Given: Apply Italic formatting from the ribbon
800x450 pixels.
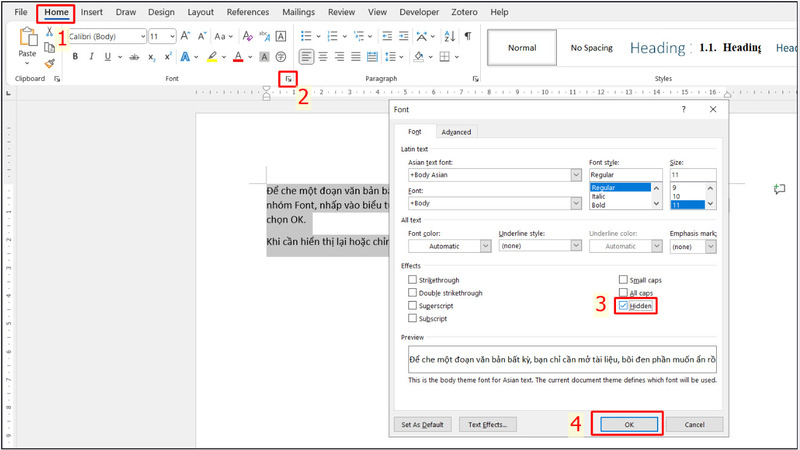Looking at the screenshot, I should click(93, 57).
